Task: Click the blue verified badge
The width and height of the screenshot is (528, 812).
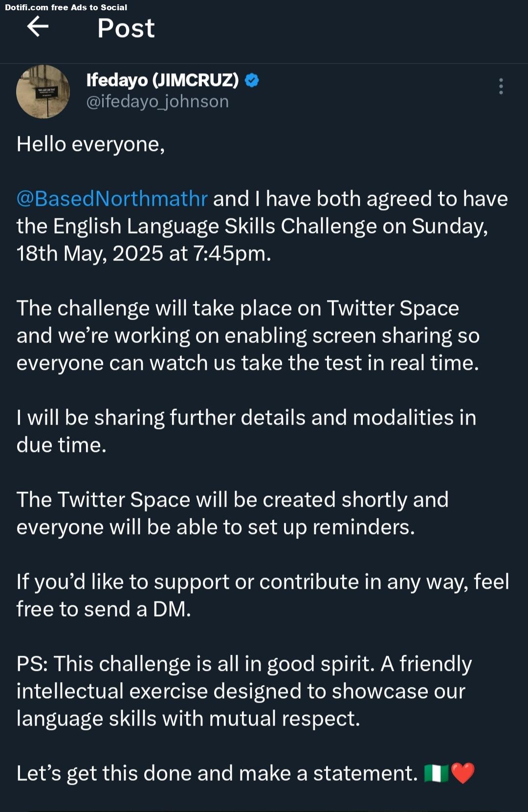Action: (x=252, y=80)
